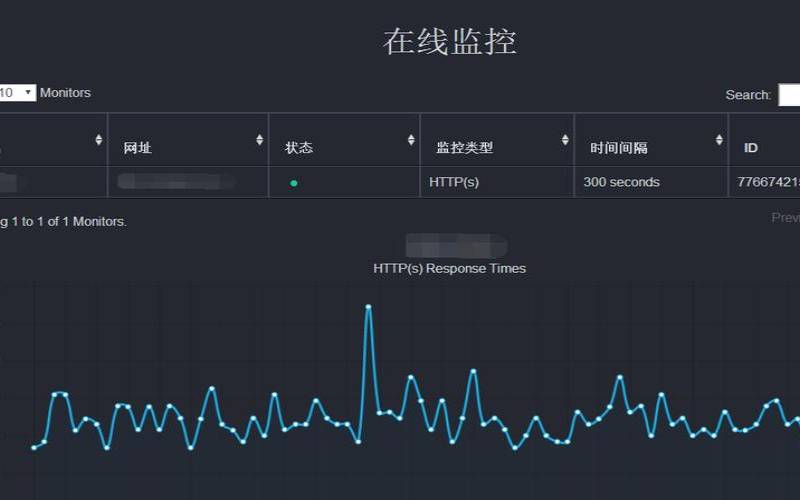Click the 'Monitors' label beside the page-size dropdown
Screen dimensions: 800x500
pos(65,93)
